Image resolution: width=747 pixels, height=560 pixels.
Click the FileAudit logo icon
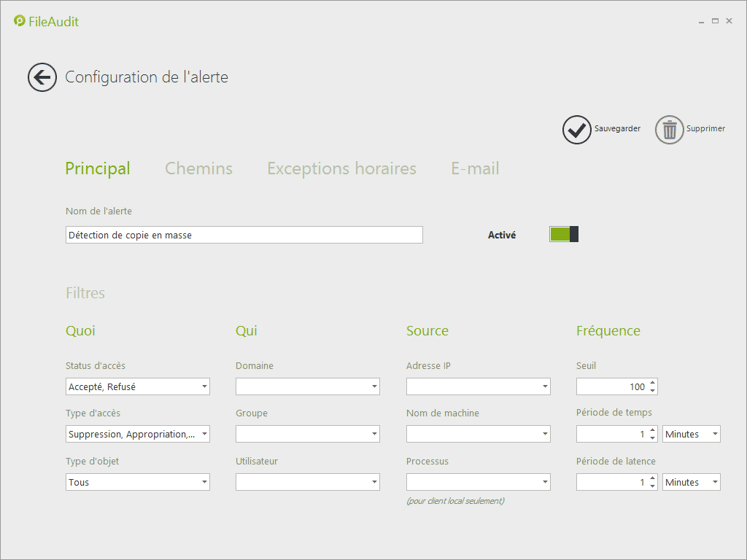[20, 21]
